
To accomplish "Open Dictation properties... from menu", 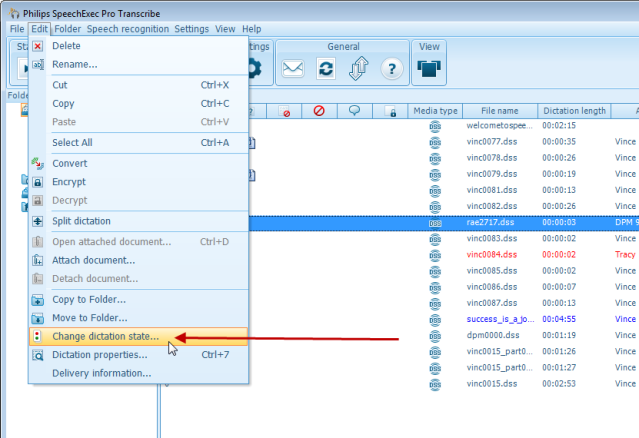I will (x=139, y=355).
